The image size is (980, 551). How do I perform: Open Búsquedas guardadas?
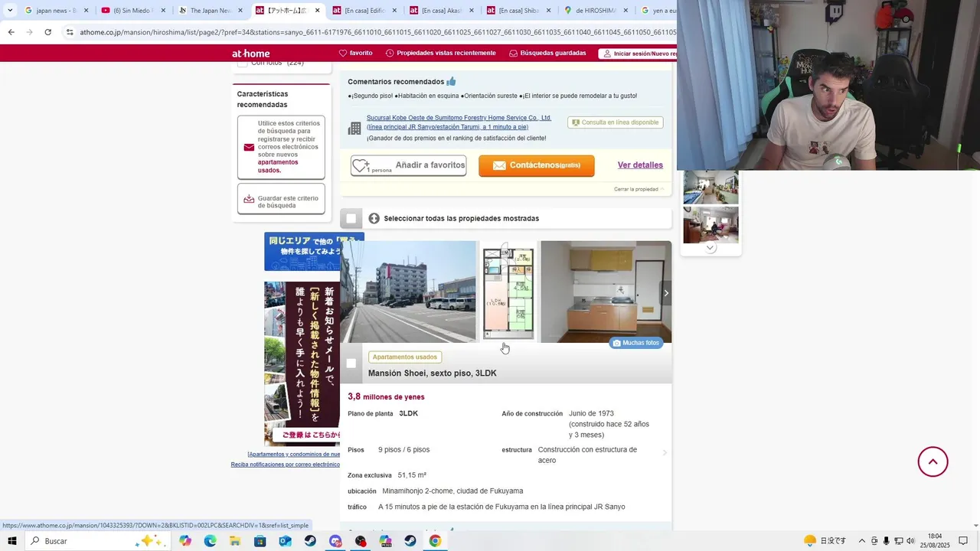tap(547, 53)
